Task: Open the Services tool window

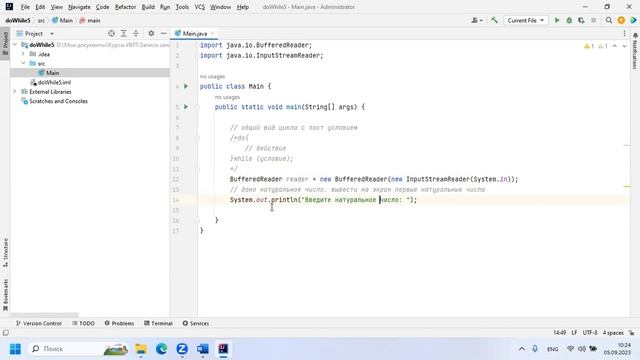Action: [196, 323]
